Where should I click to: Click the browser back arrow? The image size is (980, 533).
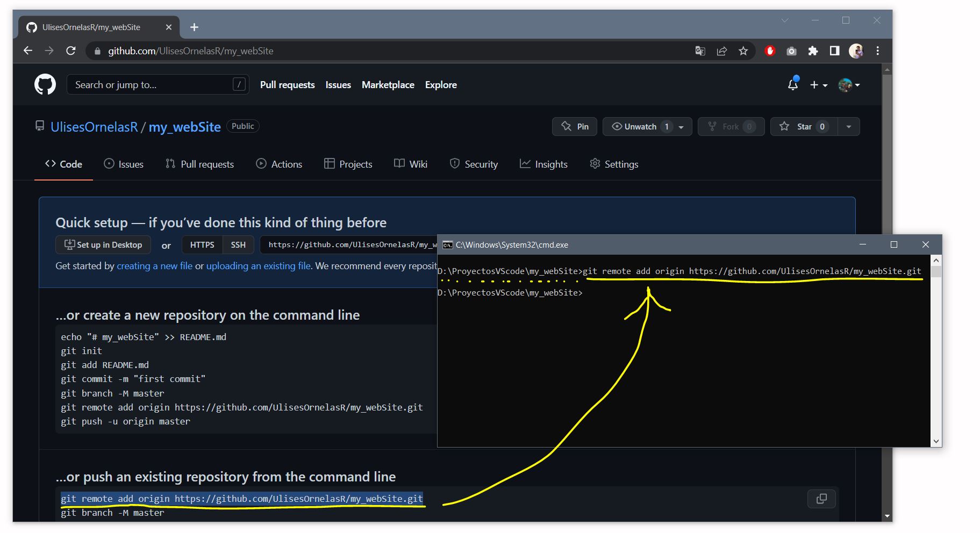tap(28, 51)
